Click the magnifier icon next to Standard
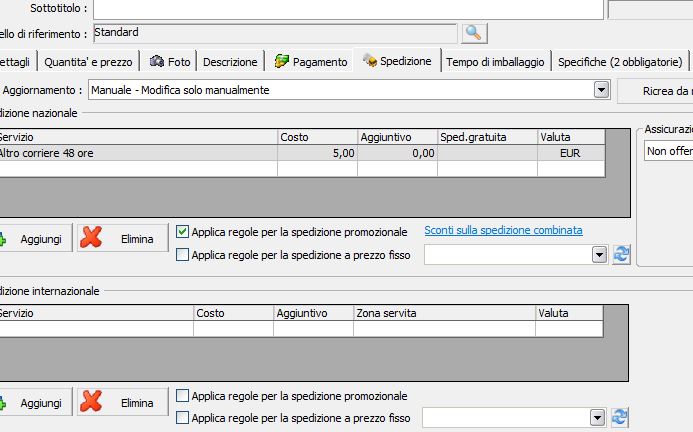 474,33
